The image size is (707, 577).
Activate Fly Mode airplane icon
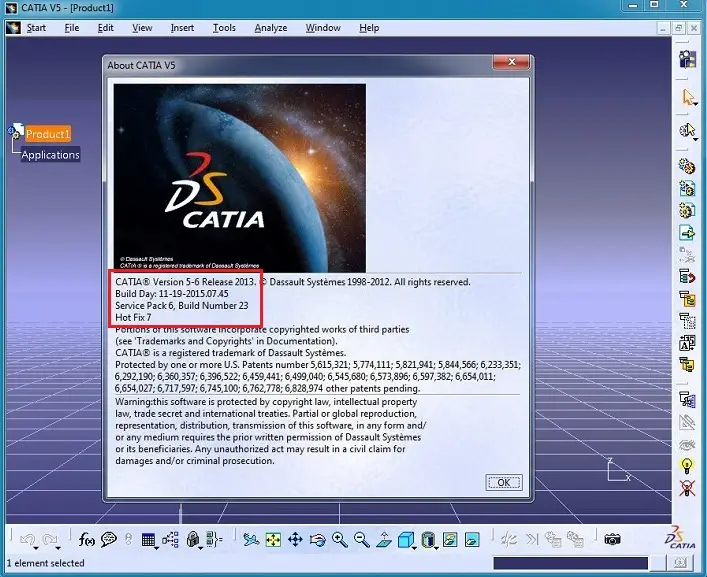tap(251, 539)
